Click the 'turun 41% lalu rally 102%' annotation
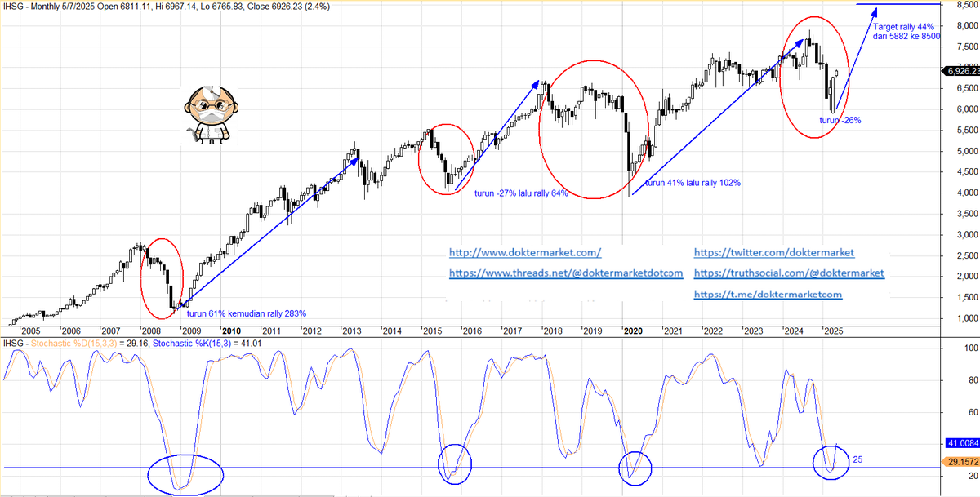 693,183
